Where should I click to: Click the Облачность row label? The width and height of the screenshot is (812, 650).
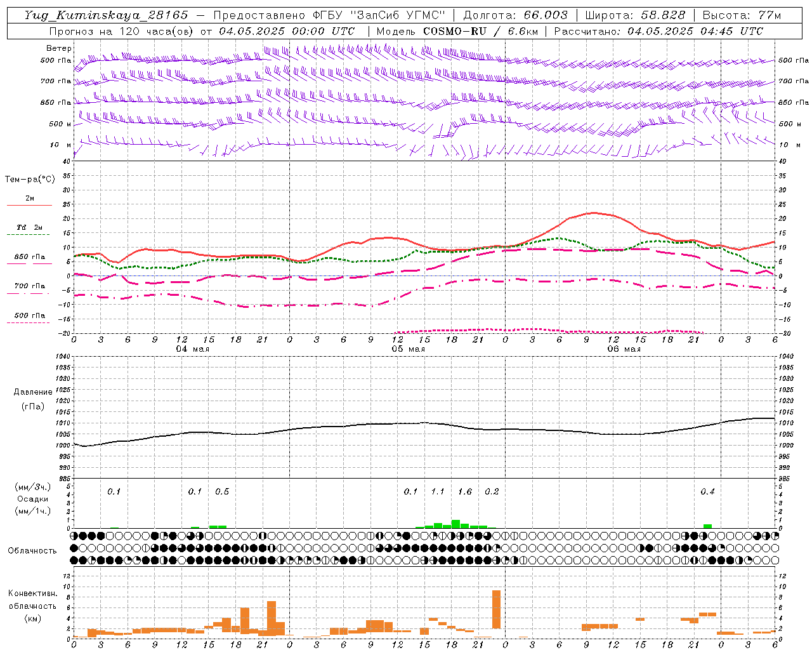32,551
